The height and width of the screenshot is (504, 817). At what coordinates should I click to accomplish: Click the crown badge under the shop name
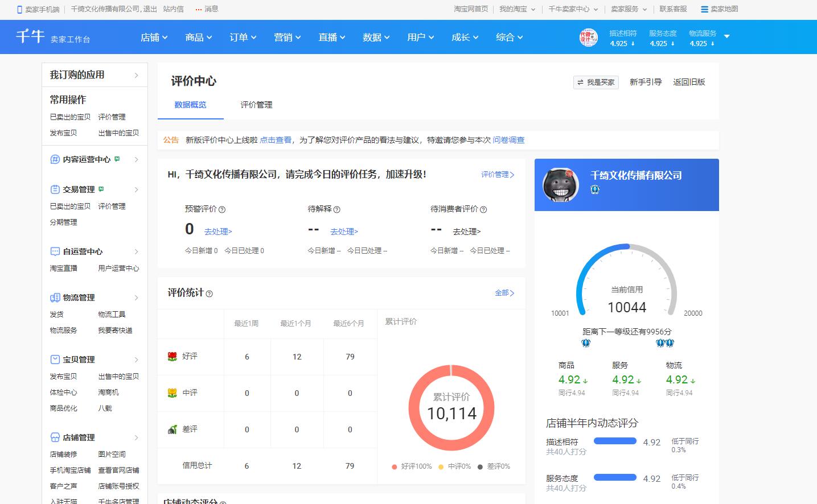595,190
